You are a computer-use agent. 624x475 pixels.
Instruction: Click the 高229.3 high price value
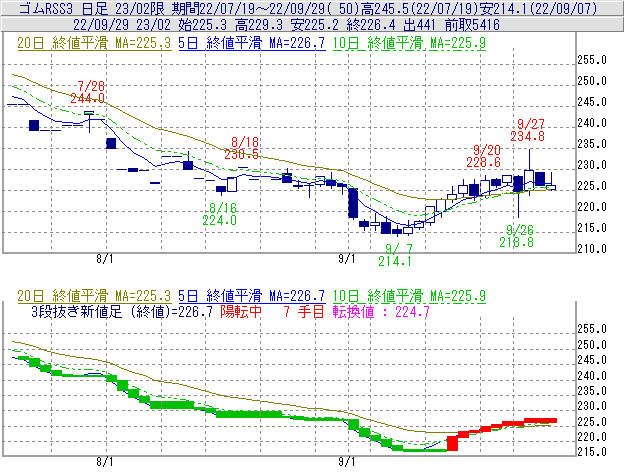pyautogui.click(x=259, y=25)
